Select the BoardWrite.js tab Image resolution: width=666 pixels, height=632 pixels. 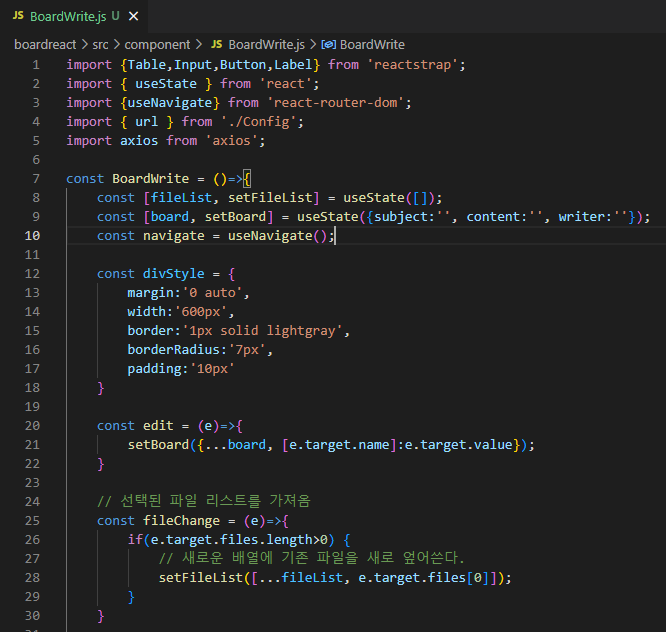(74, 16)
